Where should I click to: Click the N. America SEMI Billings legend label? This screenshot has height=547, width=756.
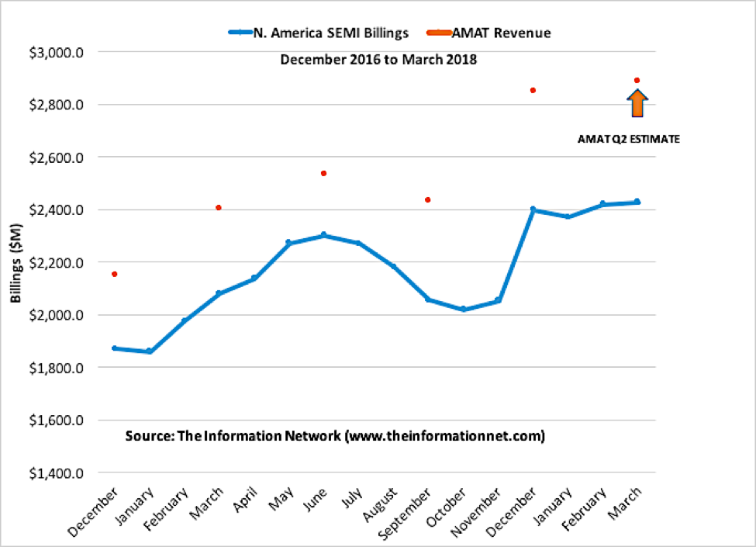click(331, 33)
